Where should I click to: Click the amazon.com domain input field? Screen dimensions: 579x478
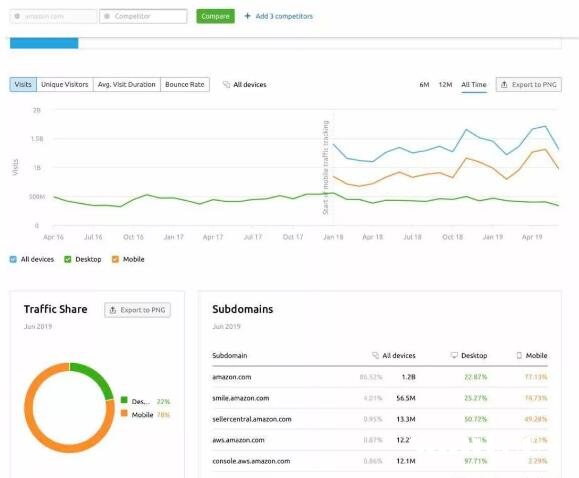point(54,16)
